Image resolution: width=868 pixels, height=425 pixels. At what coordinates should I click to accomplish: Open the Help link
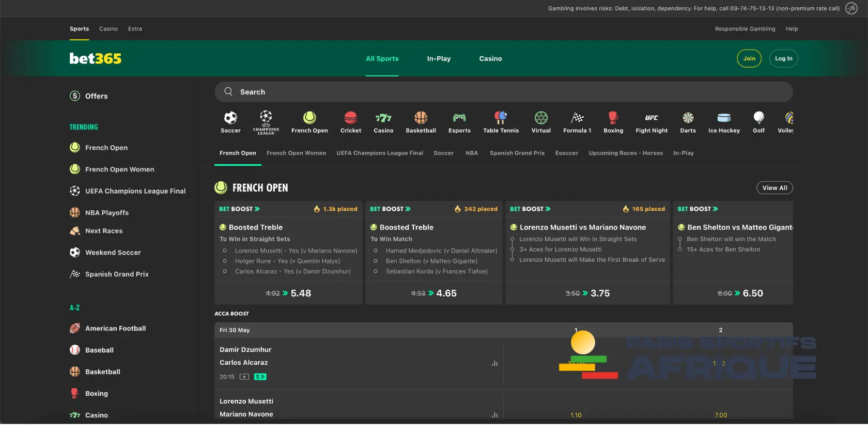tap(792, 29)
